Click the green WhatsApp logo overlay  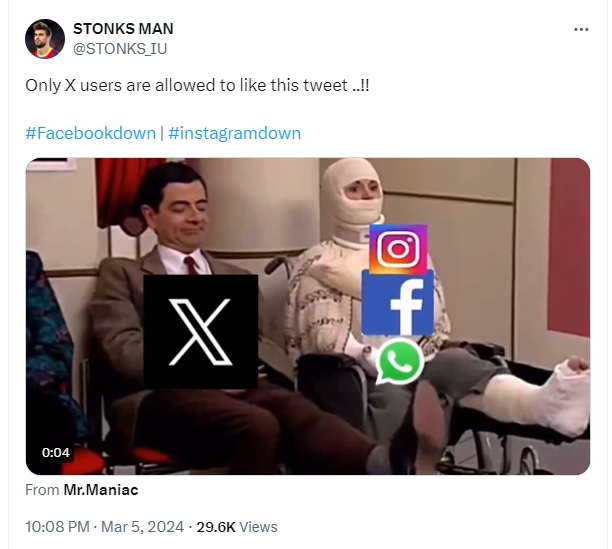(x=399, y=361)
